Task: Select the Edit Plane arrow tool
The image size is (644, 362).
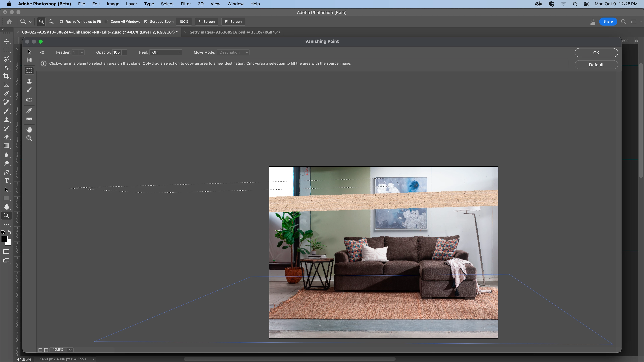Action: tap(29, 52)
